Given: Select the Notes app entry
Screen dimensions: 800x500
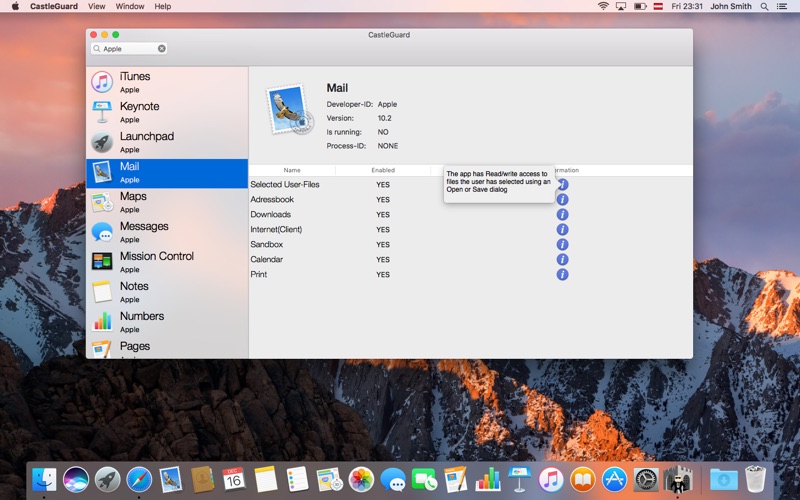Looking at the screenshot, I should pos(167,292).
